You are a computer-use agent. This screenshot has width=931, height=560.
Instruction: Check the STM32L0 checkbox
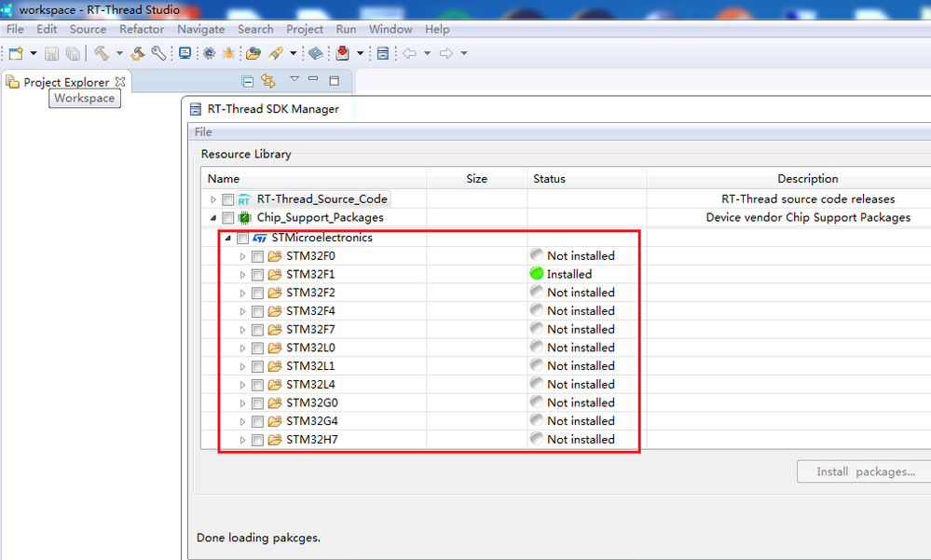click(x=257, y=348)
